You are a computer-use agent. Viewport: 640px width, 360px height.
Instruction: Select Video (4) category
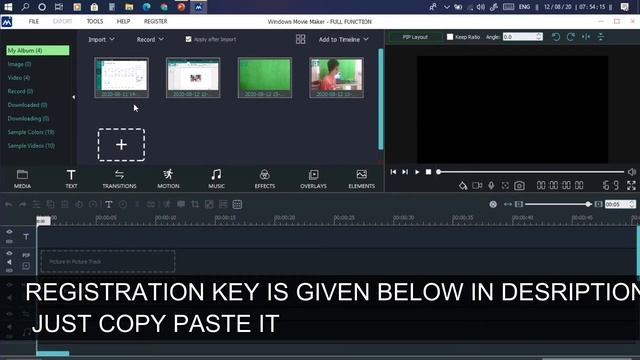pos(19,78)
